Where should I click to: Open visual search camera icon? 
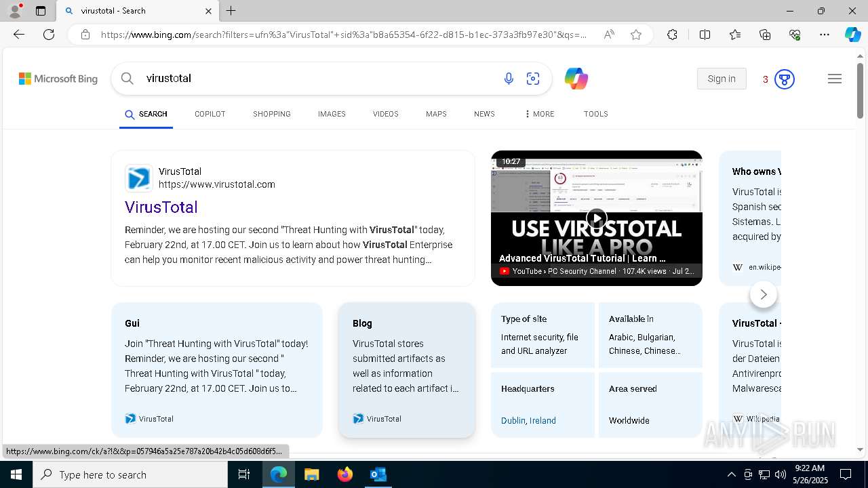533,79
